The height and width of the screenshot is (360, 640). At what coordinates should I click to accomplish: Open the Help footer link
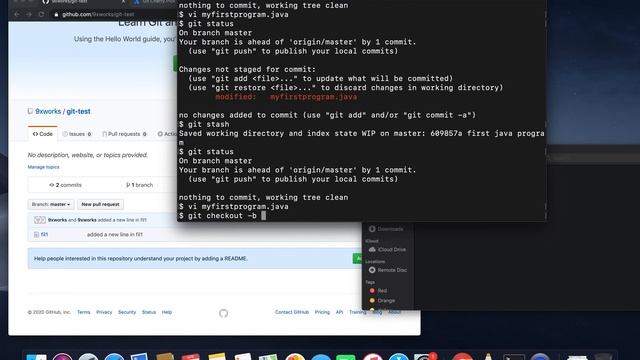[x=167, y=312]
